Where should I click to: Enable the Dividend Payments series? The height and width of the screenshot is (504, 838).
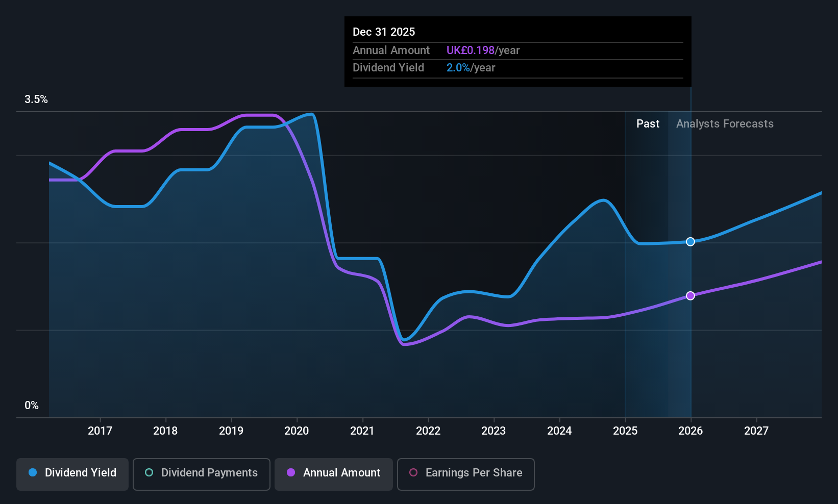point(202,474)
